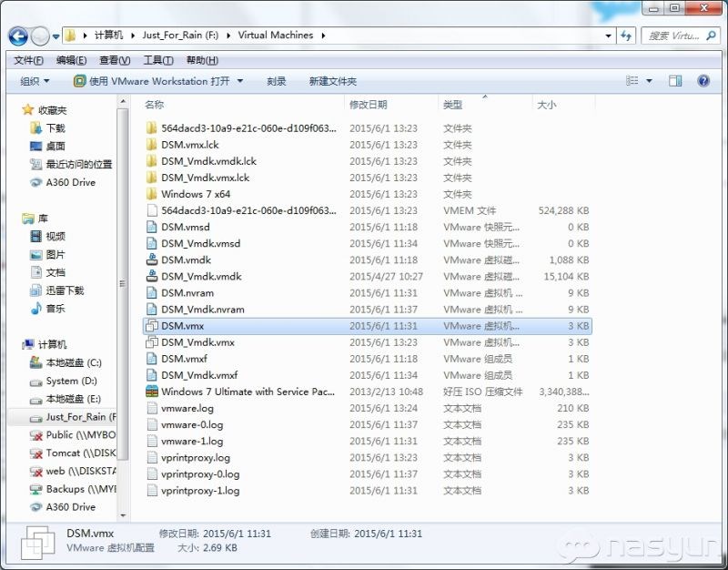
Task: Select Tomcat network drive icon
Action: point(35,453)
